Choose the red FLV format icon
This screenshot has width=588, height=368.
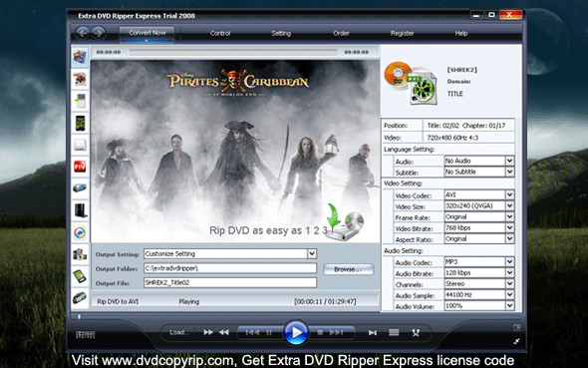[80, 167]
